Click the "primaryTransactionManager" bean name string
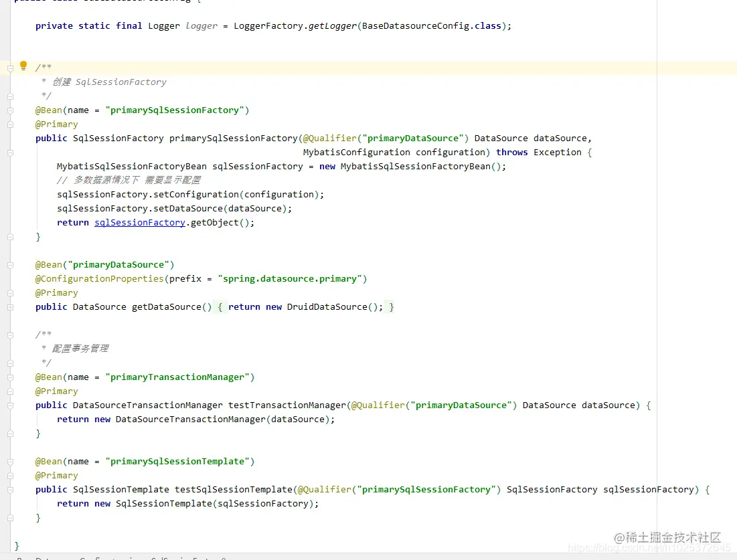737x560 pixels. (177, 377)
